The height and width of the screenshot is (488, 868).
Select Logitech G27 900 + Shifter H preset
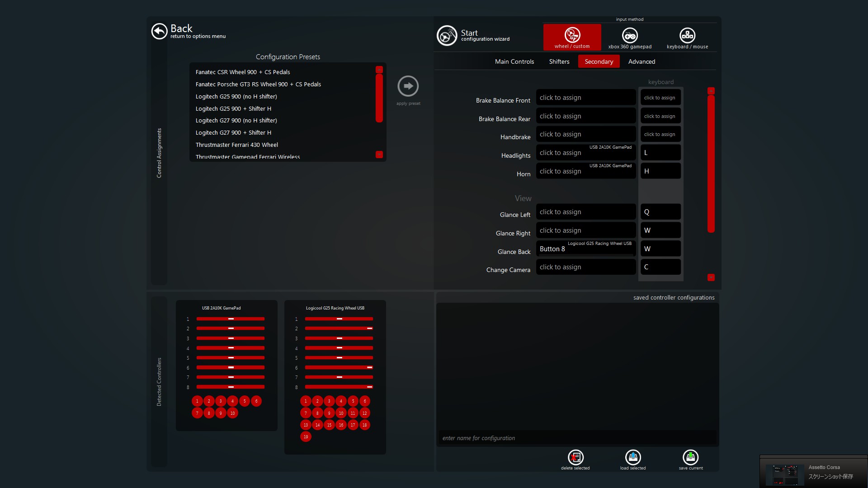(233, 132)
